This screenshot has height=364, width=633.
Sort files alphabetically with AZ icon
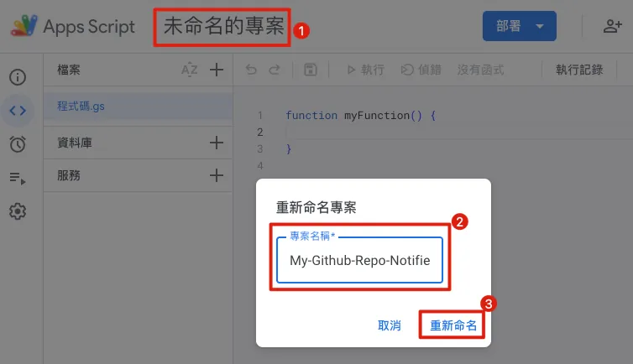point(189,70)
